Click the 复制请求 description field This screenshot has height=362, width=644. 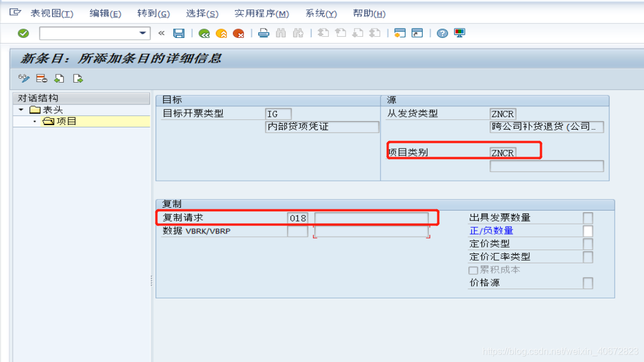(x=371, y=218)
